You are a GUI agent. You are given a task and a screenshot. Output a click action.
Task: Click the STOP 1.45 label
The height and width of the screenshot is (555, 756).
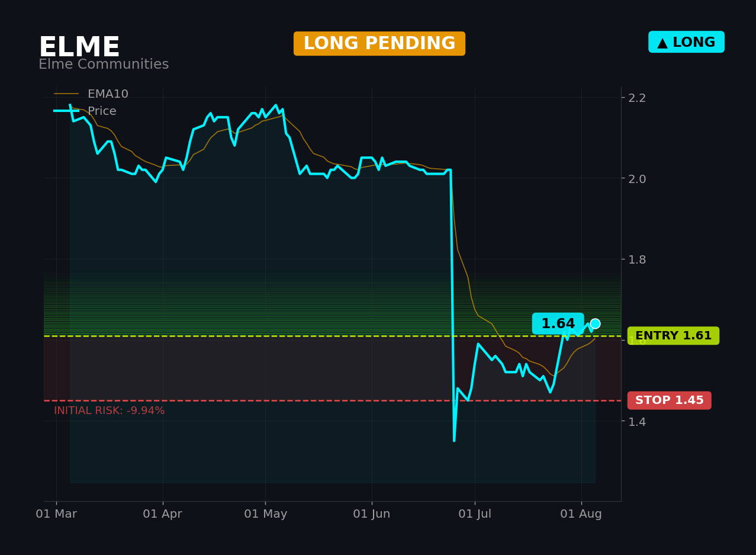pyautogui.click(x=669, y=400)
